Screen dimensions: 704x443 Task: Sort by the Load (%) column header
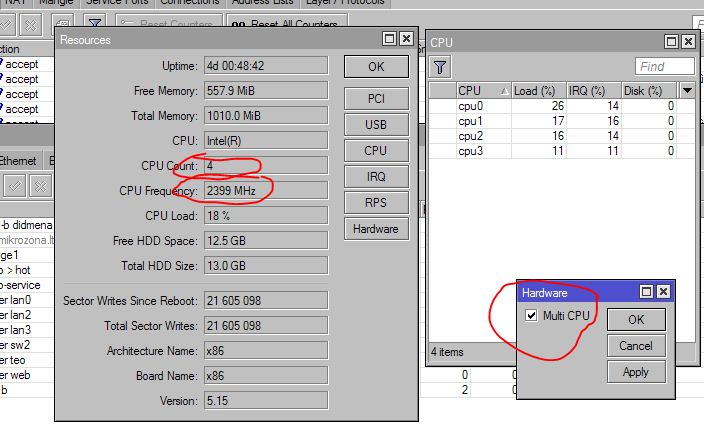539,91
